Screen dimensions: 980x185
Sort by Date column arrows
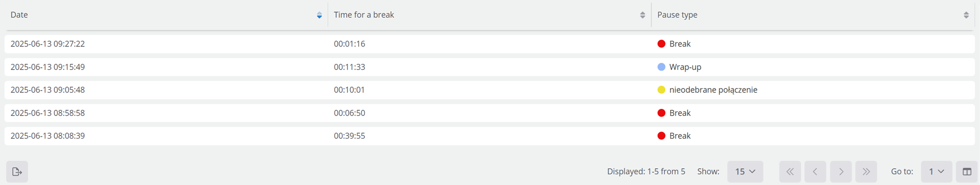click(x=319, y=15)
